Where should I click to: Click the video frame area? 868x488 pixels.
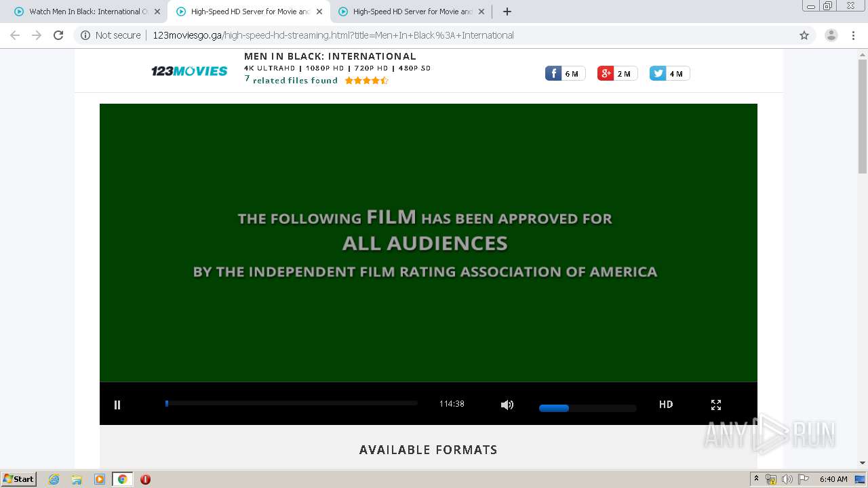point(429,243)
